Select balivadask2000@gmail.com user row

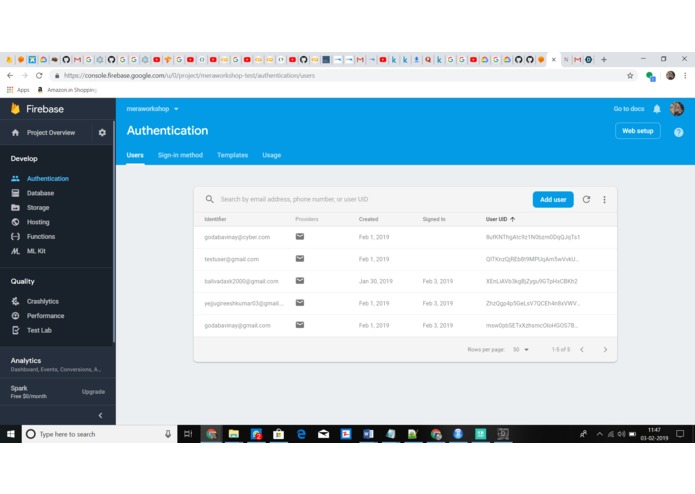tap(405, 281)
